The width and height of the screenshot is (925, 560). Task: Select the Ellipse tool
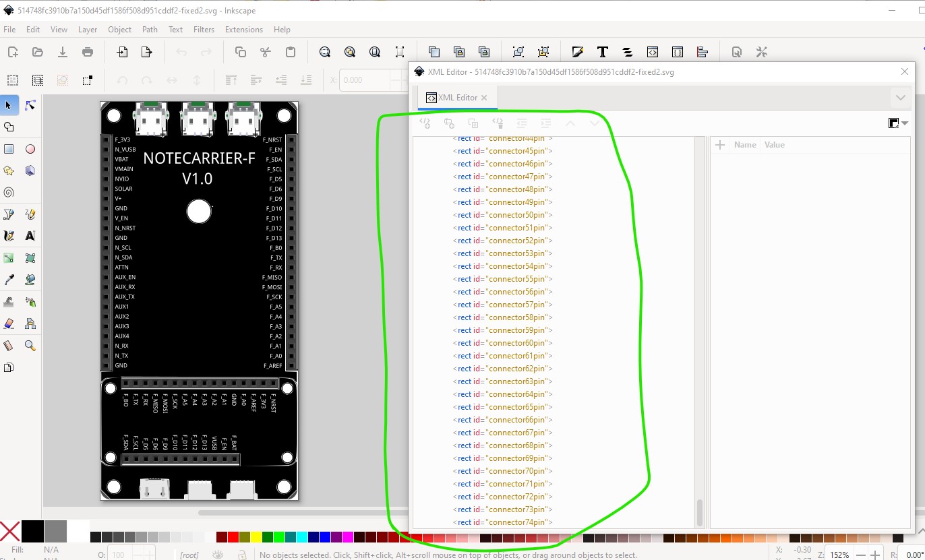(x=30, y=149)
